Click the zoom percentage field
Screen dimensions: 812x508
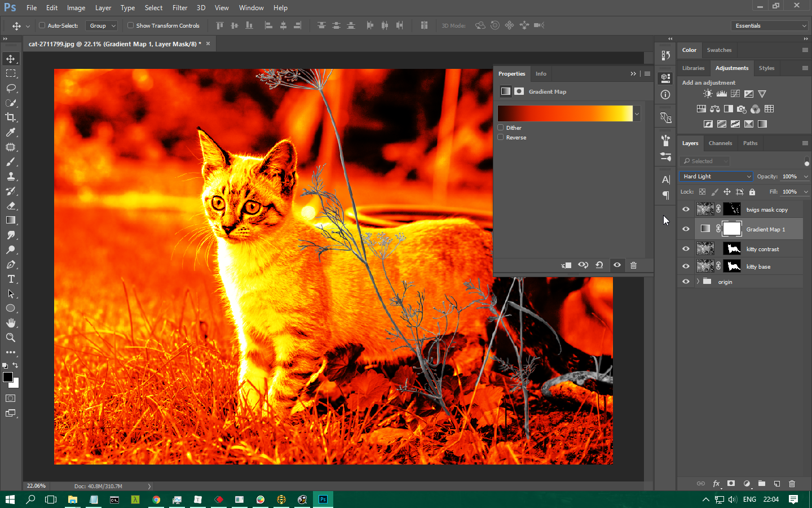(x=37, y=486)
